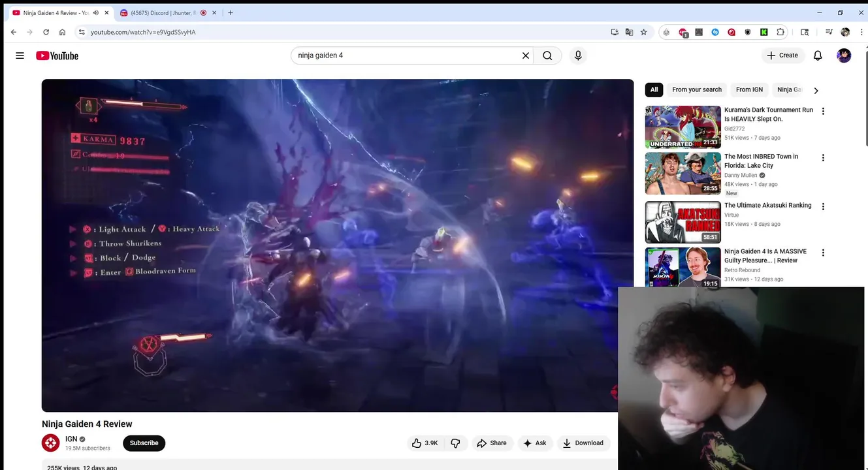Open the Extensions puzzle piece menu
This screenshot has height=470, width=868.
780,32
